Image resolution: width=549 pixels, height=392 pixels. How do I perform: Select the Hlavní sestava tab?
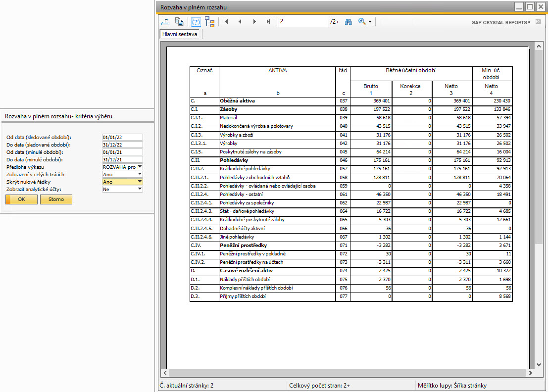(x=180, y=34)
